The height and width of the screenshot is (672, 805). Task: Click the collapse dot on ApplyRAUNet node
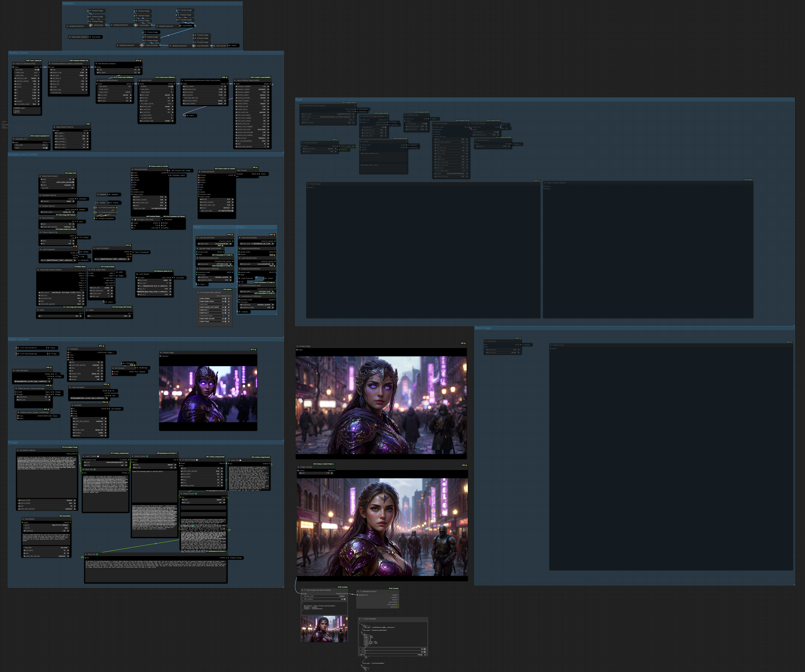(139, 80)
